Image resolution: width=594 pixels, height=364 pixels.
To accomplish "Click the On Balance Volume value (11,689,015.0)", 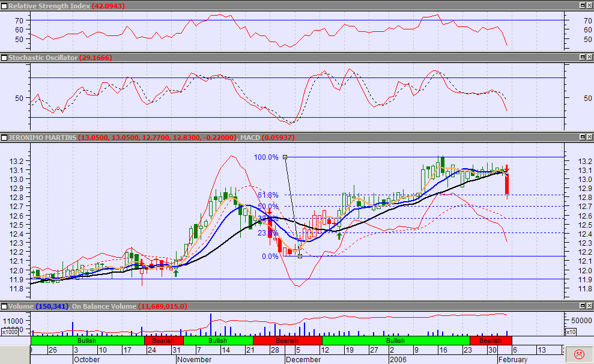I will (x=163, y=306).
